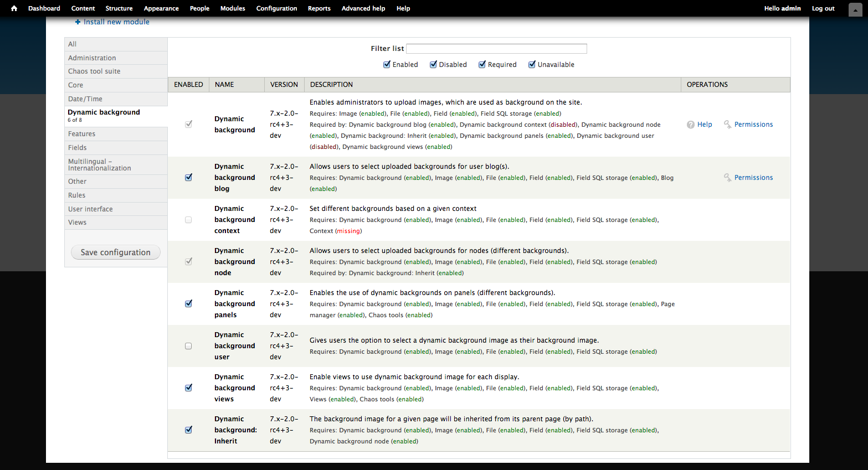Click the Dynamic background Permissions key icon
Viewport: 868px width, 470px height.
point(728,125)
